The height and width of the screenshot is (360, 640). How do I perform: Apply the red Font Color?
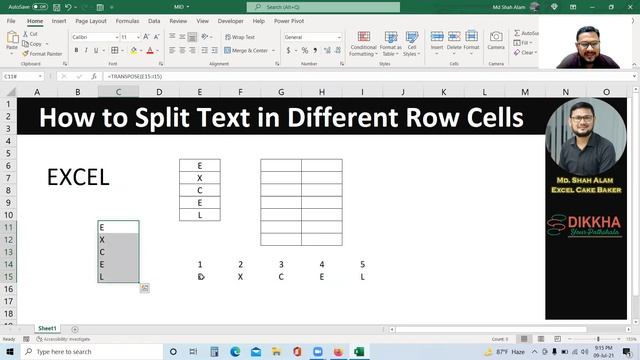click(x=150, y=50)
